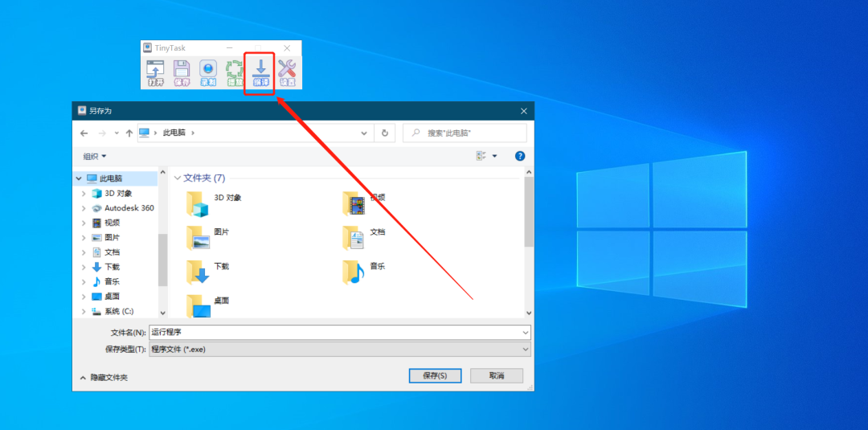Select Autodesk 360 in the navigation pane
The height and width of the screenshot is (430, 868).
point(129,208)
